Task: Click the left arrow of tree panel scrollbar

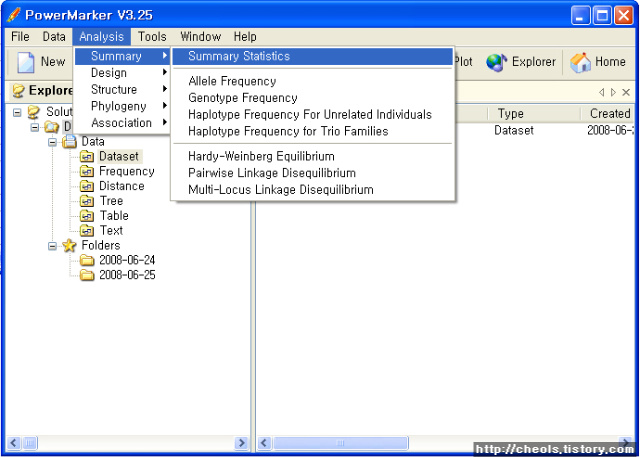Action: [x=14, y=443]
